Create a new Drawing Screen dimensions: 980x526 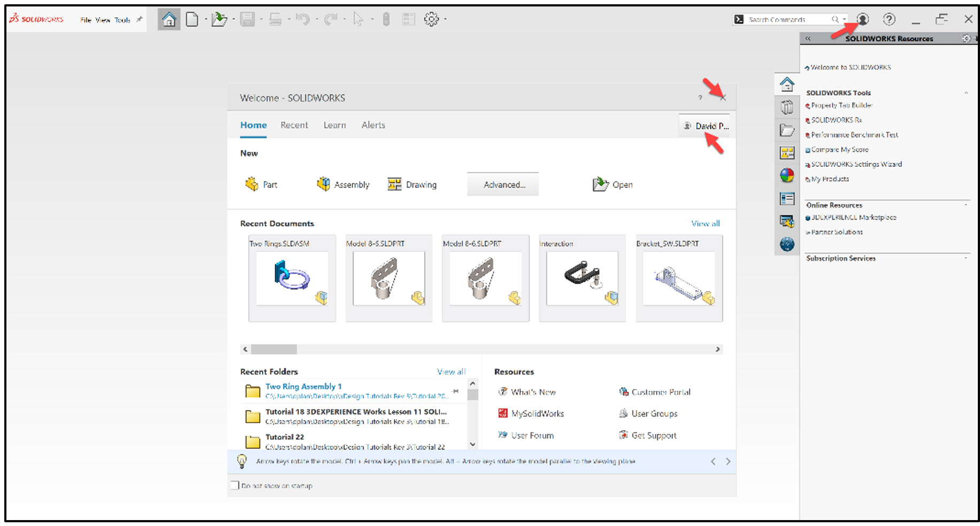[412, 184]
